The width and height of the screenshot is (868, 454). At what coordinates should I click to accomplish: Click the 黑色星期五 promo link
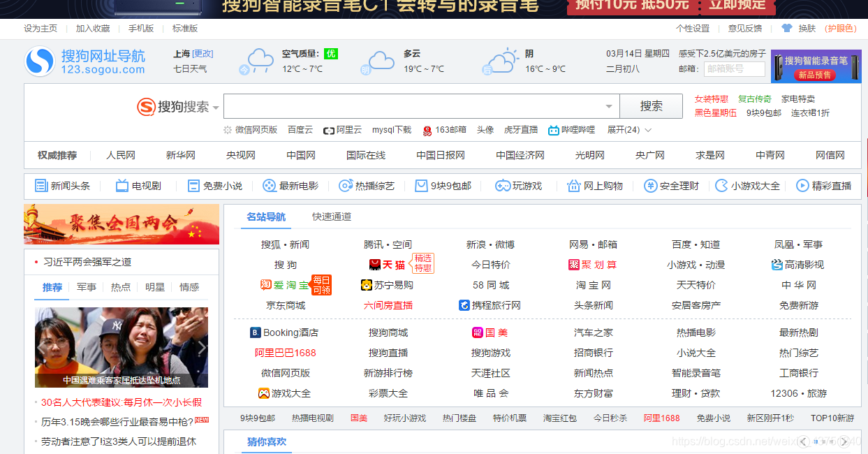715,112
